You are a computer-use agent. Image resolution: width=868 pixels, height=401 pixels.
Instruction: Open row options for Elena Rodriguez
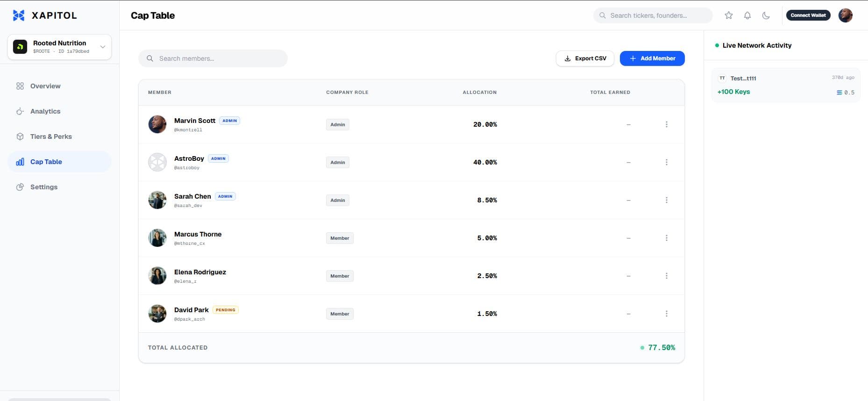pyautogui.click(x=667, y=276)
